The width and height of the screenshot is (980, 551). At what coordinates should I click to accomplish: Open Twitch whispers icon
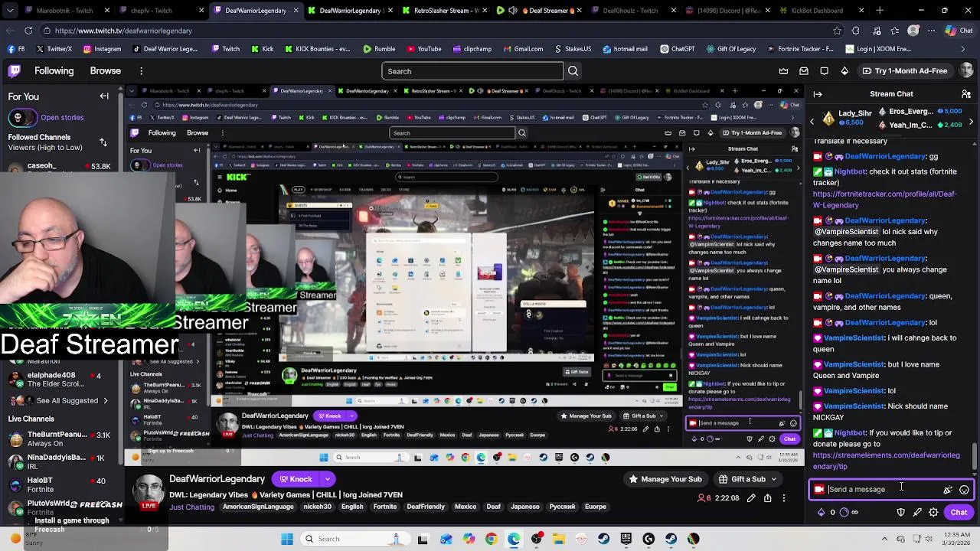825,71
